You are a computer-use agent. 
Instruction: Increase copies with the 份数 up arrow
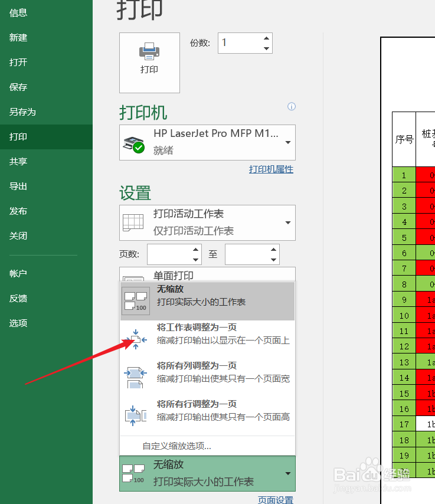tap(266, 38)
